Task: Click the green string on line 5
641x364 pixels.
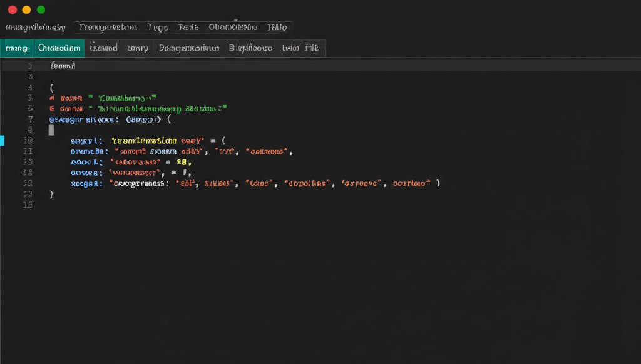Action: (127, 98)
